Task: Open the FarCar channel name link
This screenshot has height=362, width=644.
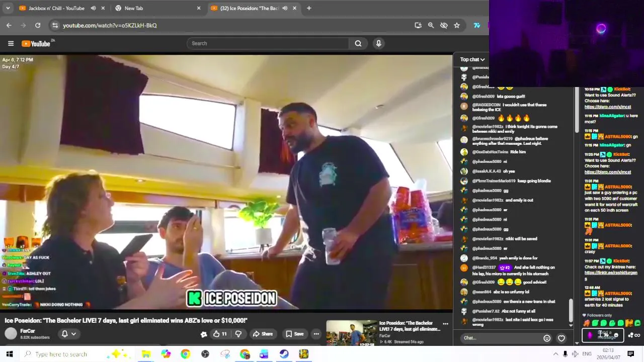Action: [x=28, y=331]
